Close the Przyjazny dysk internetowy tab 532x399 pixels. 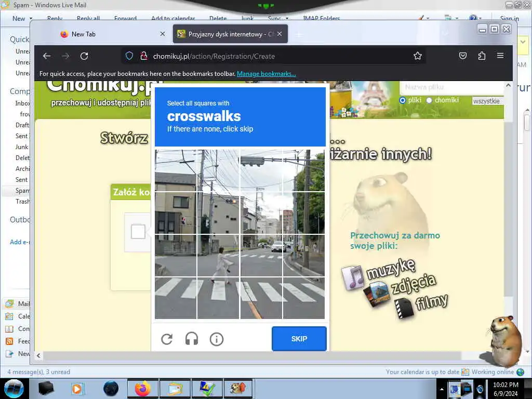(279, 34)
